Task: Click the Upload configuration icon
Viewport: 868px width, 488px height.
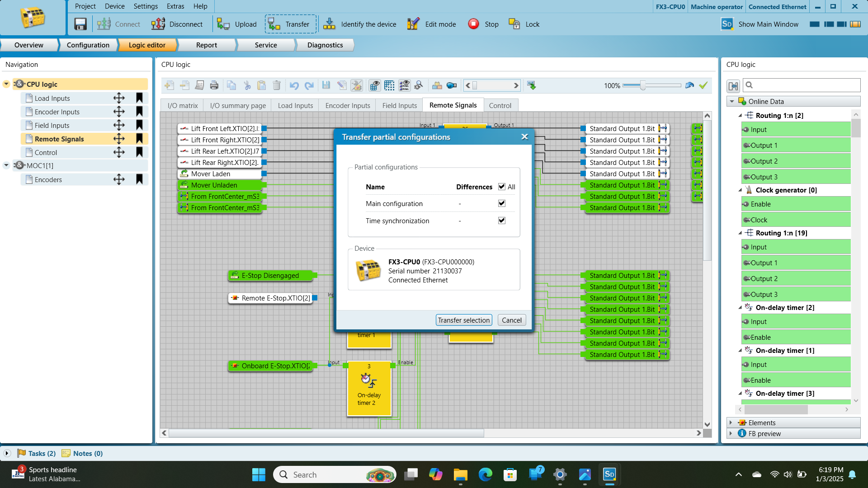Action: [x=223, y=24]
